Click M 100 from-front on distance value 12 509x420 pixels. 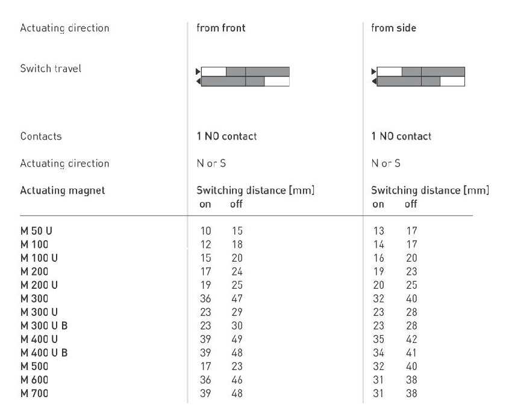pyautogui.click(x=206, y=244)
